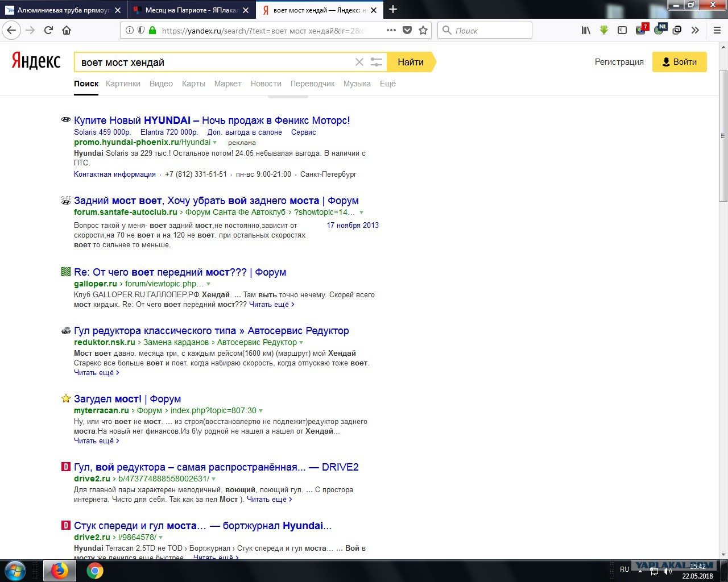Open the Firefox library
The height and width of the screenshot is (582, 728).
tap(586, 30)
